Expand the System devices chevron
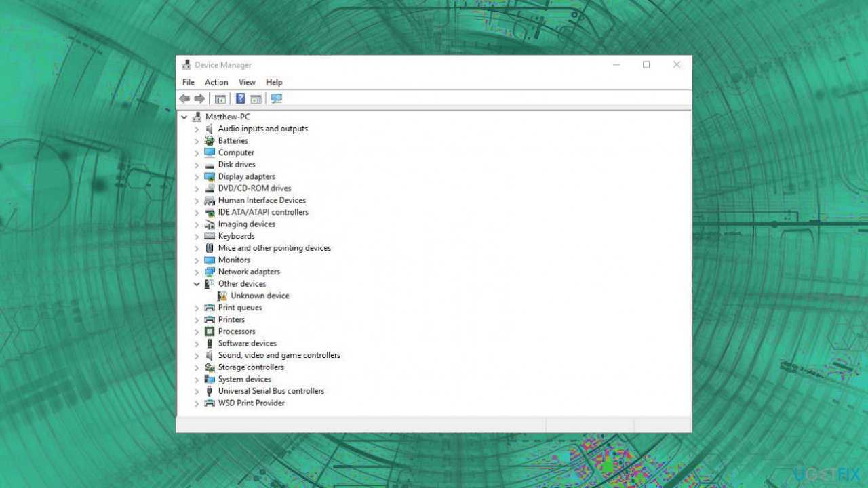868x488 pixels. [197, 380]
